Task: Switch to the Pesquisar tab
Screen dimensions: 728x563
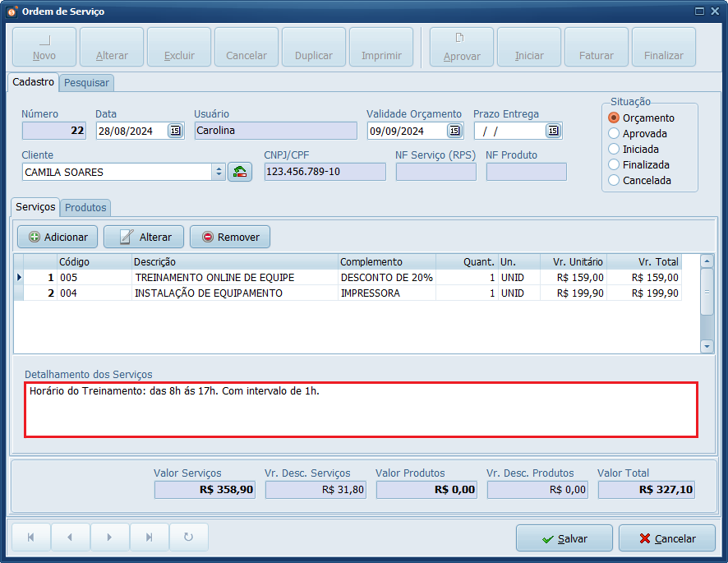Action: pos(87,83)
